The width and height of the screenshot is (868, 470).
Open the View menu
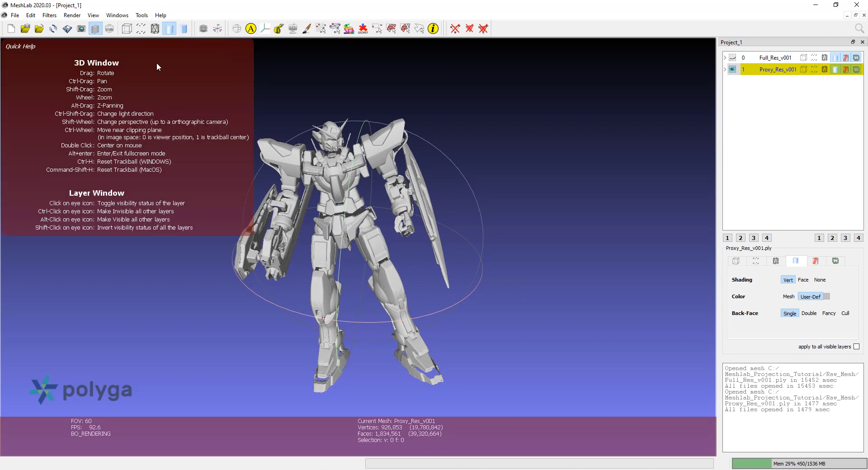(x=93, y=15)
